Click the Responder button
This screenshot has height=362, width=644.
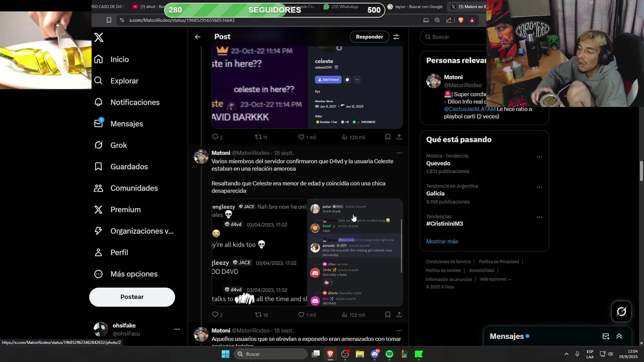tap(369, 37)
